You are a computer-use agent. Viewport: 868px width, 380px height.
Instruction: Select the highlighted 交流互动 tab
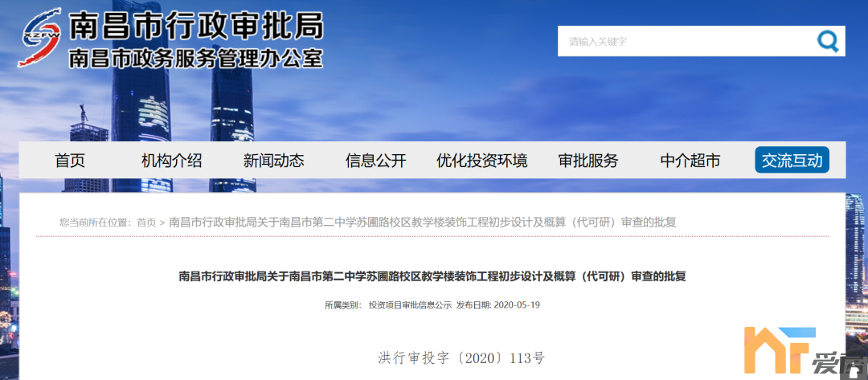[792, 160]
